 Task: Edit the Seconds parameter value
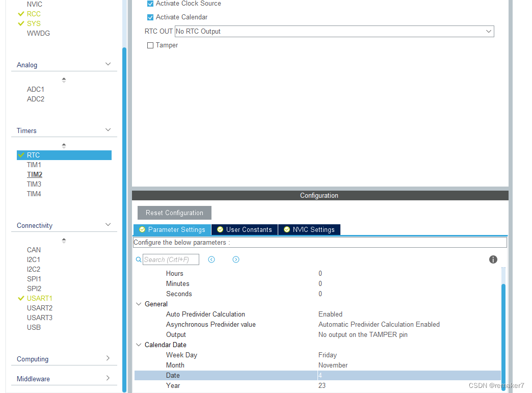point(320,294)
